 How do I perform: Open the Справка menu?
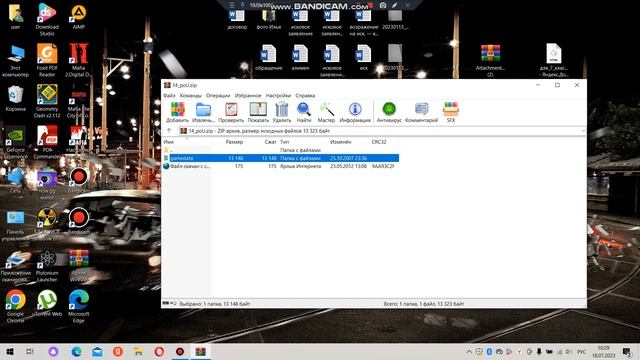pyautogui.click(x=305, y=96)
